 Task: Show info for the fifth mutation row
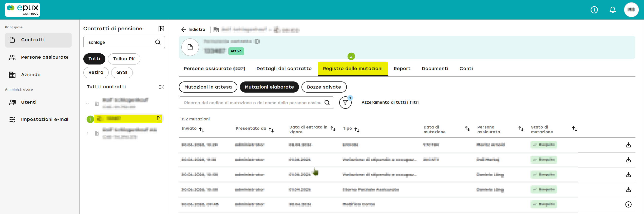tap(628, 204)
